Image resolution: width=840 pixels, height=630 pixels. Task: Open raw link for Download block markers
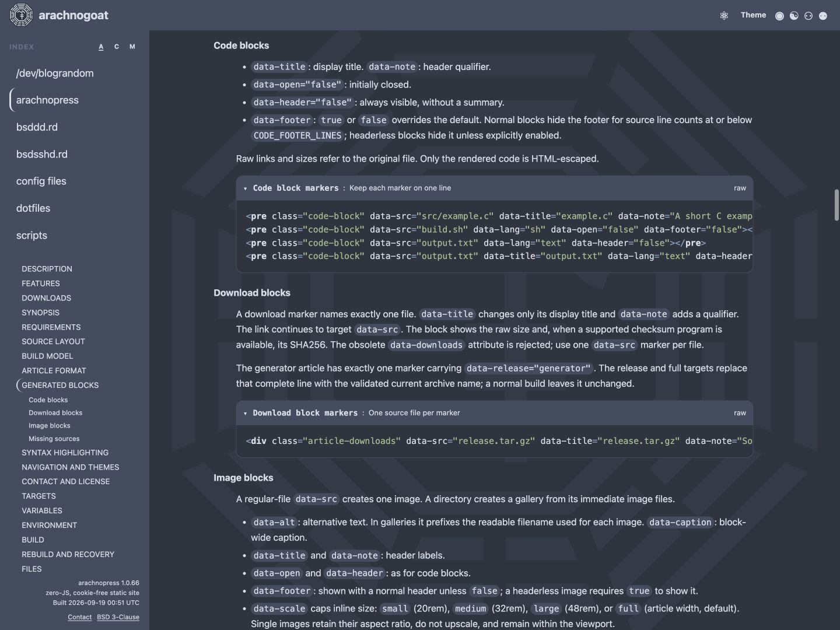(740, 412)
